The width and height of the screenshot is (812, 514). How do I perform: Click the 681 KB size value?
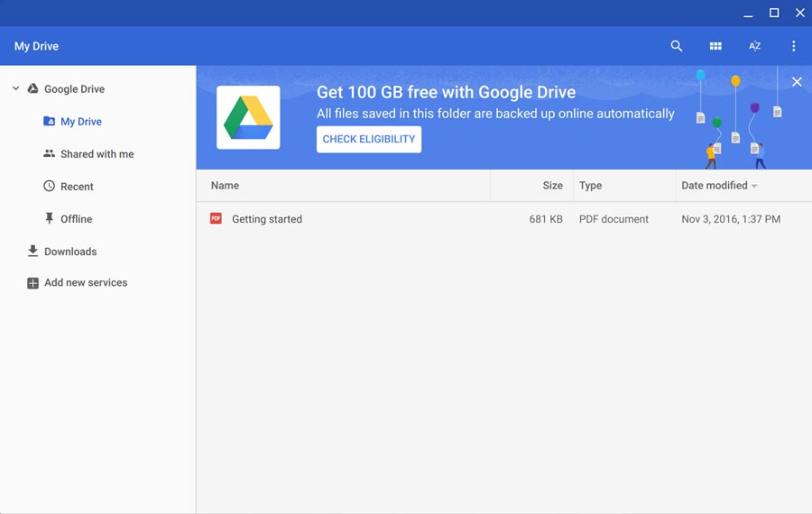coord(546,219)
